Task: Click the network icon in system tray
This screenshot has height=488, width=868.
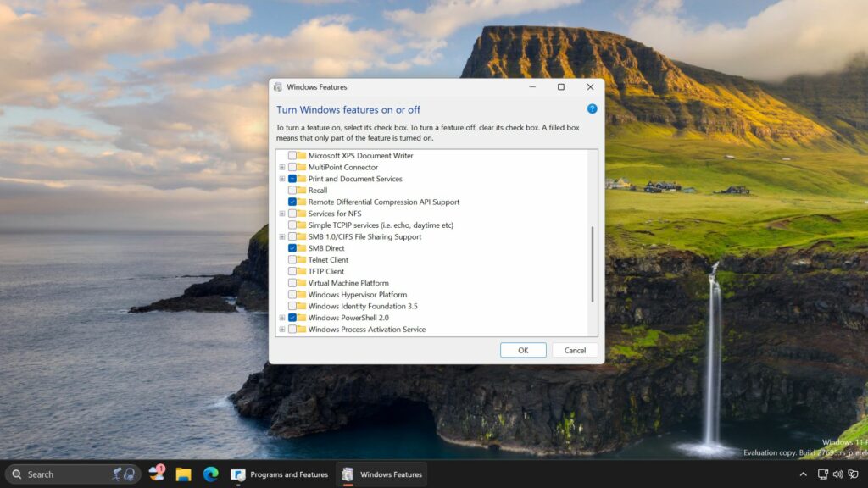Action: [822, 474]
